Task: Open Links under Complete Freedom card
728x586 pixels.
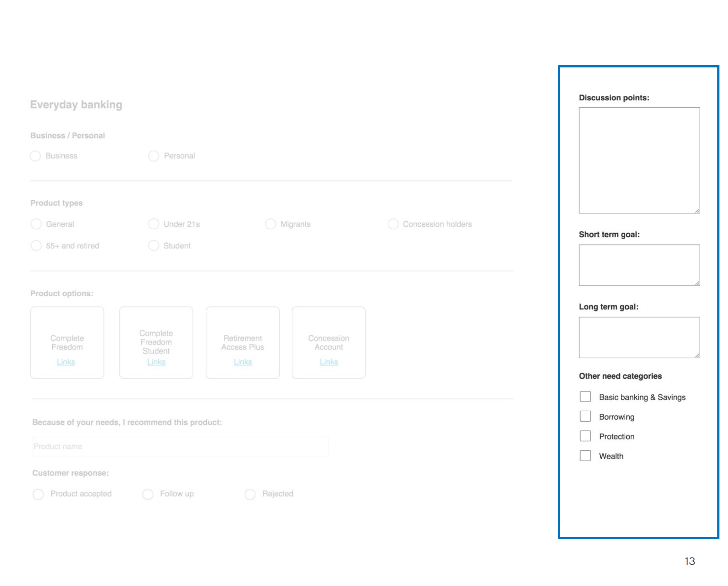Action: tap(66, 362)
